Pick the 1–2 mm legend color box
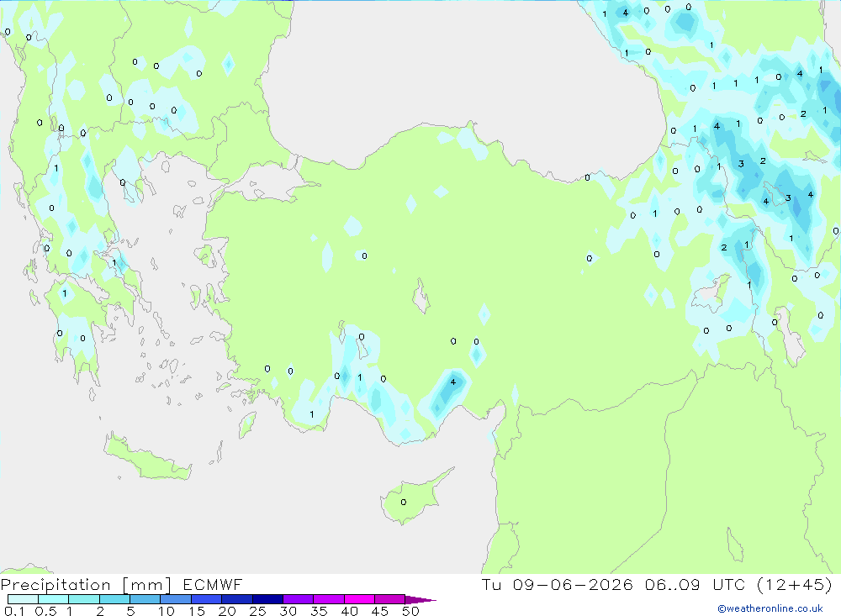 [83, 599]
